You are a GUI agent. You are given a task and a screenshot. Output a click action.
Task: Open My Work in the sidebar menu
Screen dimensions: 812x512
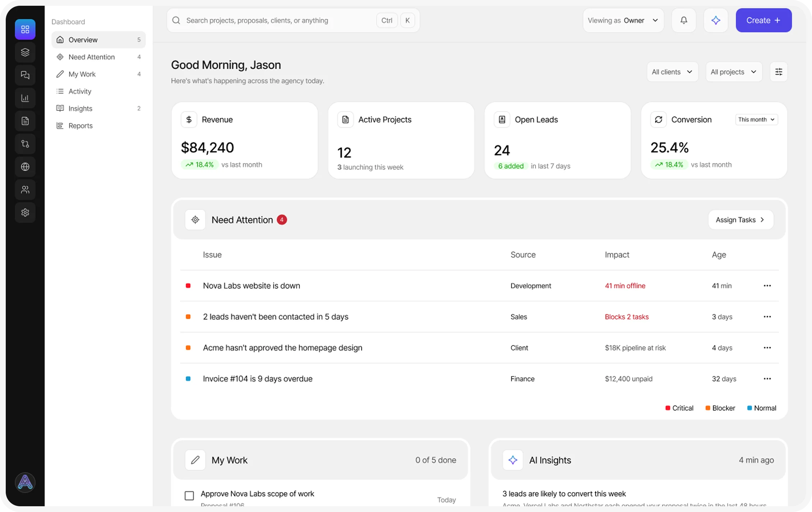point(98,74)
